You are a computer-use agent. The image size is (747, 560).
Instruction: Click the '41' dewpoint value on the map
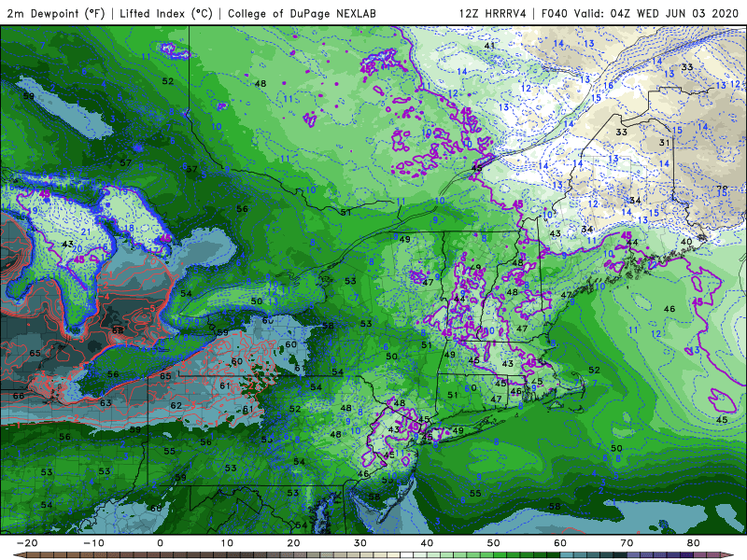(x=489, y=46)
